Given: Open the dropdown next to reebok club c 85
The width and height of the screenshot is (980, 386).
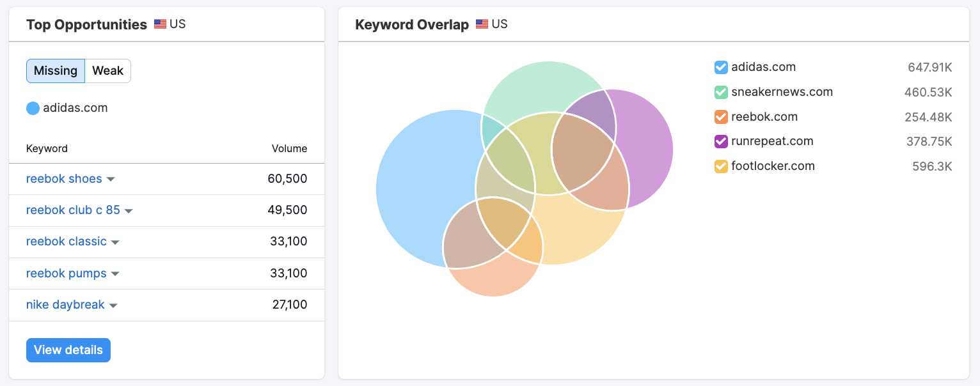Looking at the screenshot, I should (x=129, y=210).
